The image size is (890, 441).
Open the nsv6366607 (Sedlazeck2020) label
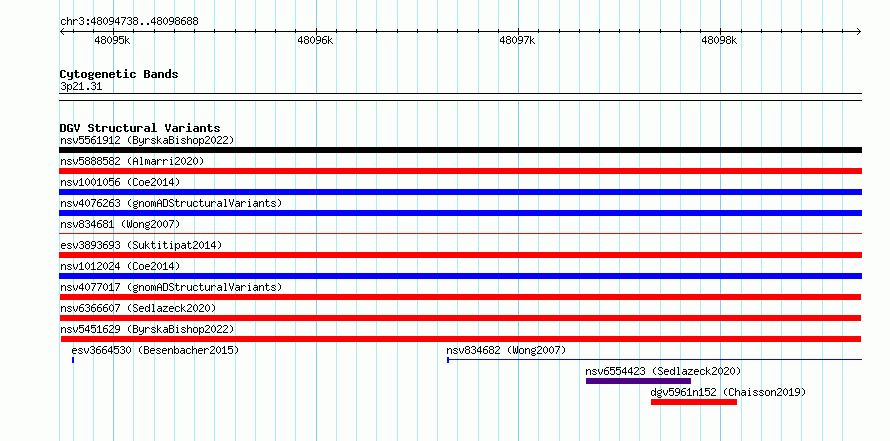[138, 308]
